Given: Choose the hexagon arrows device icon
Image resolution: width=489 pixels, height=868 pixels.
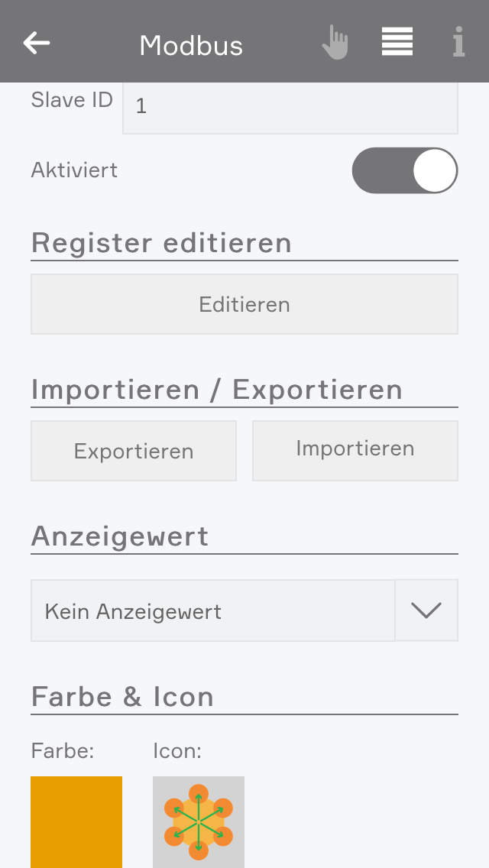Looking at the screenshot, I should point(199,821).
